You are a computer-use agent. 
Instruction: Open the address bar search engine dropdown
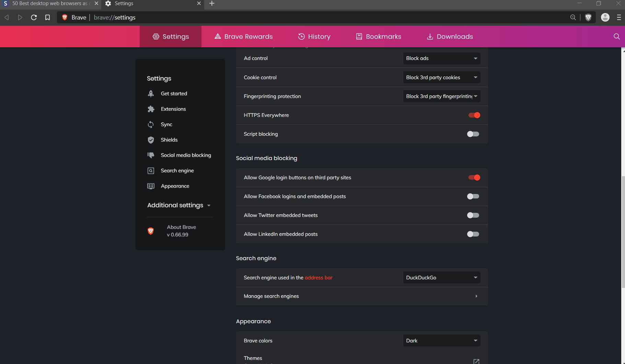coord(442,278)
